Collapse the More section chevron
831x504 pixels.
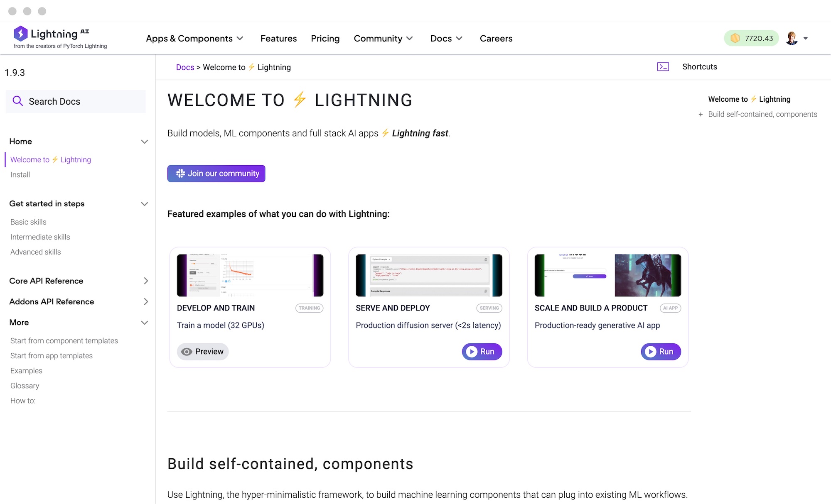coord(145,323)
